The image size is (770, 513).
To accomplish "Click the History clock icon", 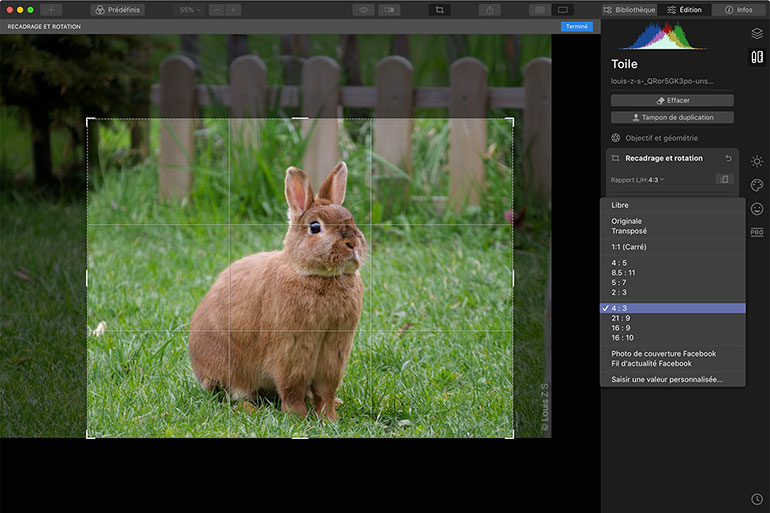I will pyautogui.click(x=756, y=498).
